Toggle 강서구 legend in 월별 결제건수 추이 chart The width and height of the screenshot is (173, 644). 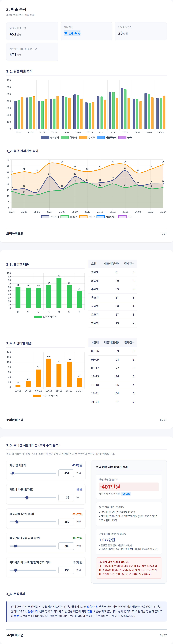pyautogui.click(x=87, y=217)
